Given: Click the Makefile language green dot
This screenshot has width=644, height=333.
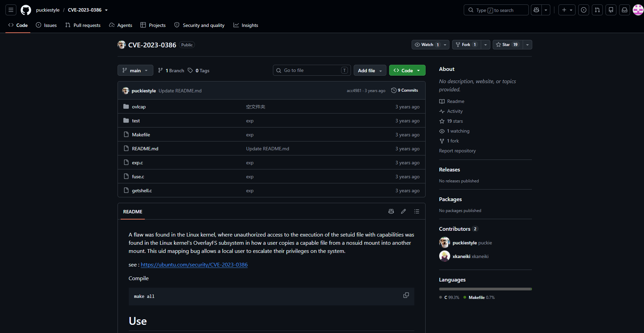Looking at the screenshot, I should [x=465, y=298].
